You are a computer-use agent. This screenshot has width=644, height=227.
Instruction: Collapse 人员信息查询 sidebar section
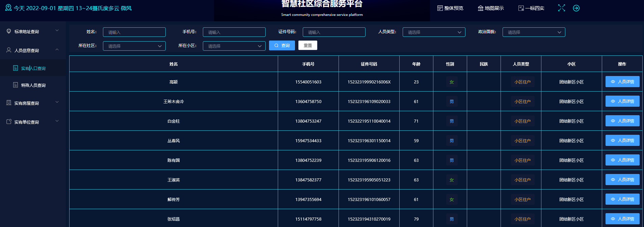click(33, 50)
